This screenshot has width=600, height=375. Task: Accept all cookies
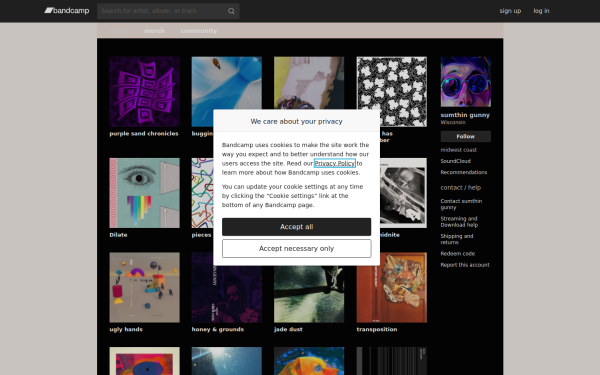coord(297,227)
